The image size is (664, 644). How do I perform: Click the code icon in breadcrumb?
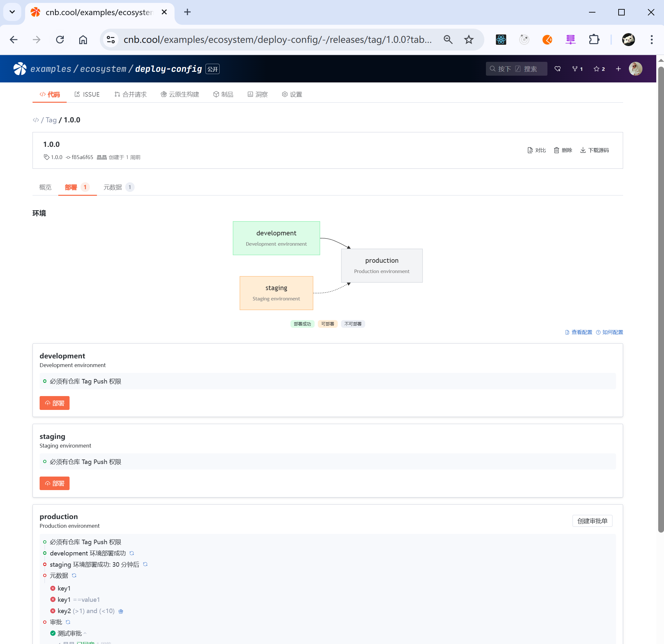click(x=36, y=120)
